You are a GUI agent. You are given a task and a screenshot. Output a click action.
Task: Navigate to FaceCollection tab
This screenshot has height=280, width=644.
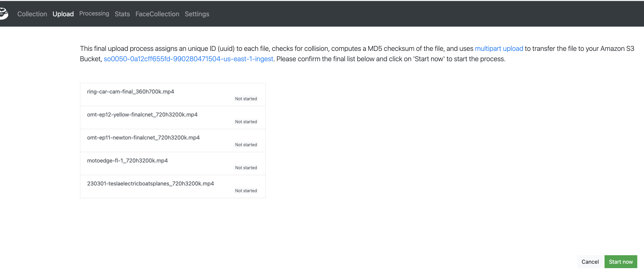pyautogui.click(x=157, y=14)
